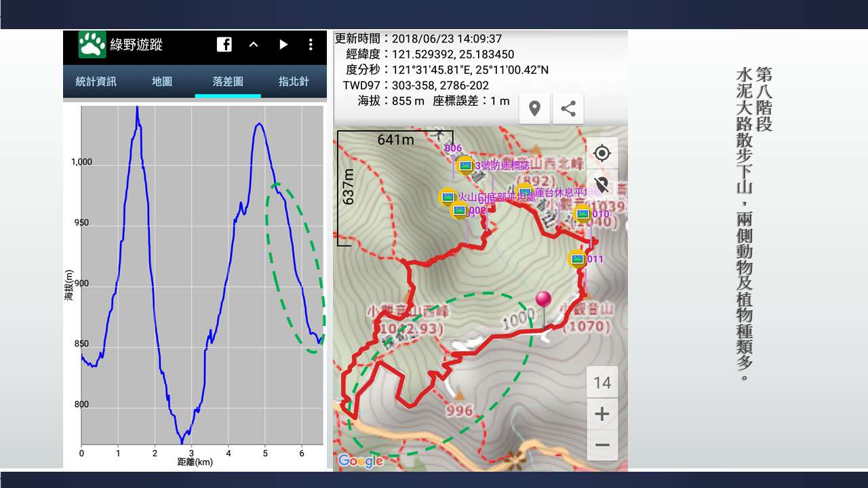868x488 pixels.
Task: Click the share button above the map
Action: pyautogui.click(x=568, y=108)
